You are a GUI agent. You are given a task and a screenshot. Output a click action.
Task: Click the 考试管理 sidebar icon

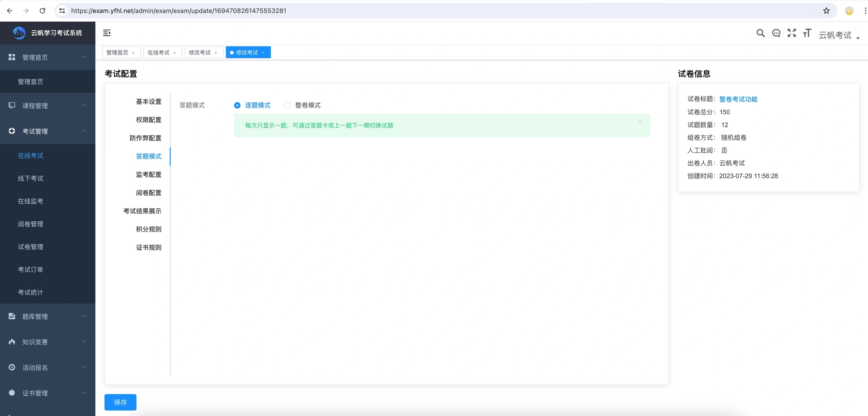12,131
